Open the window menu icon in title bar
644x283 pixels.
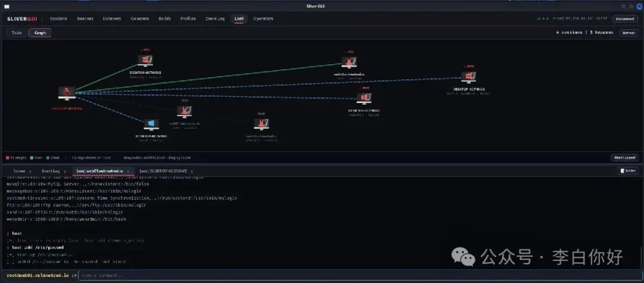pos(7,6)
